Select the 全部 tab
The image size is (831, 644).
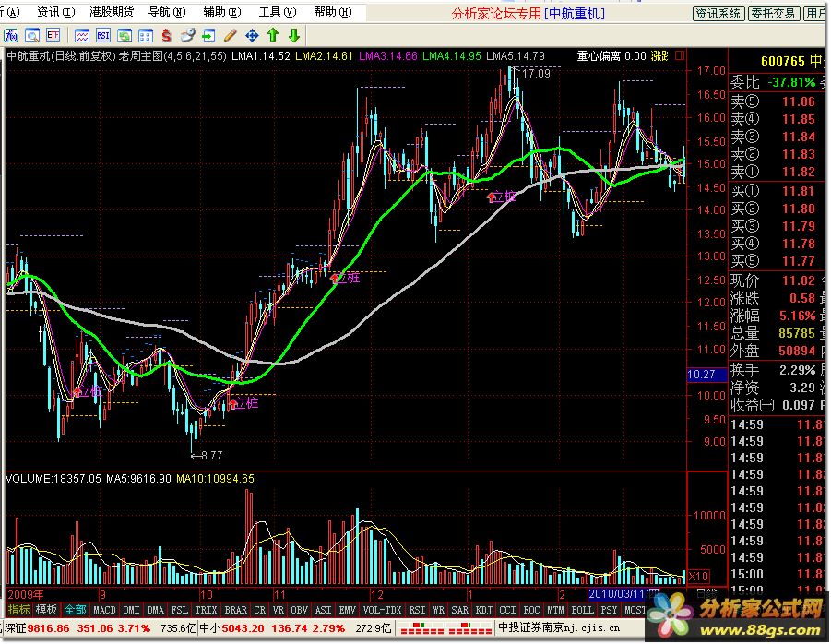coord(75,610)
